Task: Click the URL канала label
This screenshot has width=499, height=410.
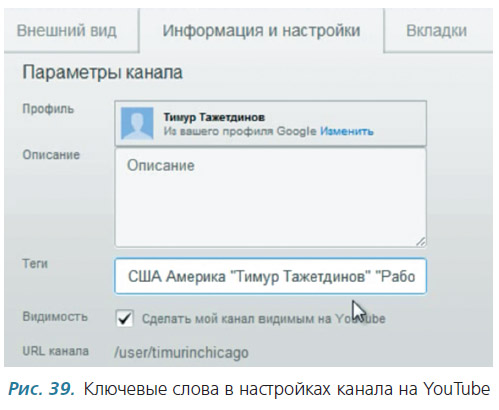Action: coord(56,351)
